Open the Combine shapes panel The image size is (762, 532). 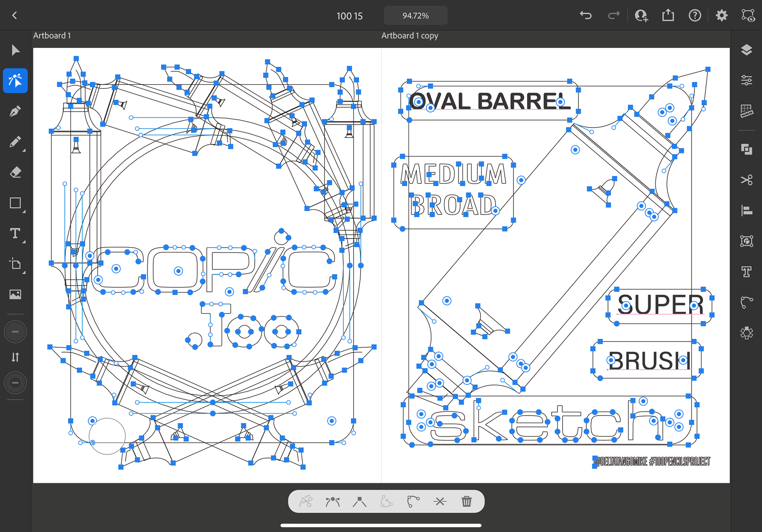[747, 149]
